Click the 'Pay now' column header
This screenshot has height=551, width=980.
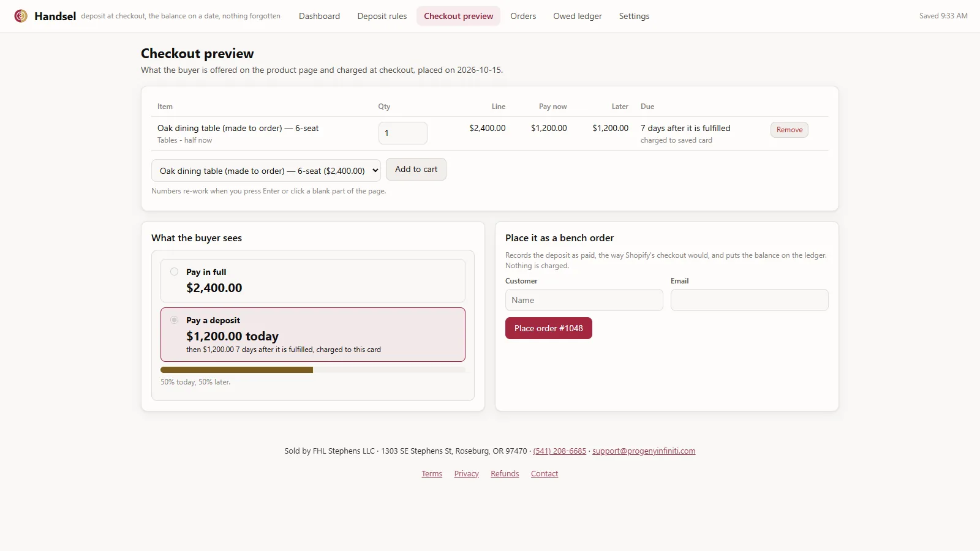click(x=553, y=107)
